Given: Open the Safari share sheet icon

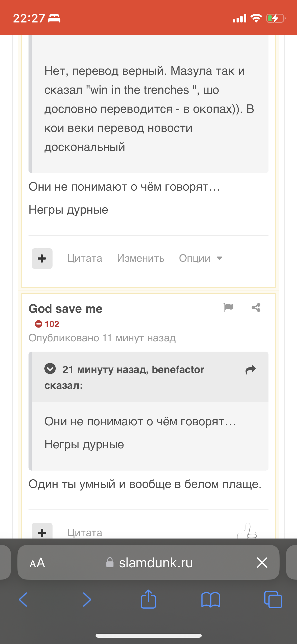Looking at the screenshot, I should (148, 599).
